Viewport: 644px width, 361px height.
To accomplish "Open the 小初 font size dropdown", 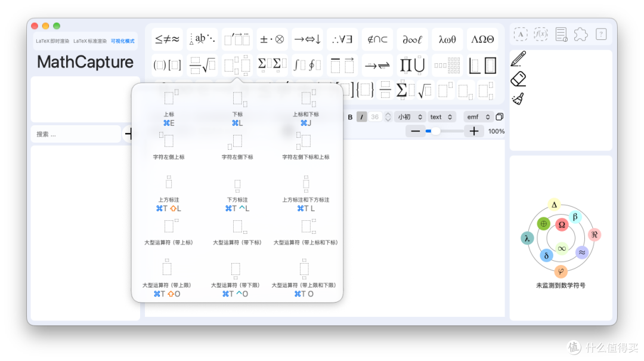I will pos(410,117).
